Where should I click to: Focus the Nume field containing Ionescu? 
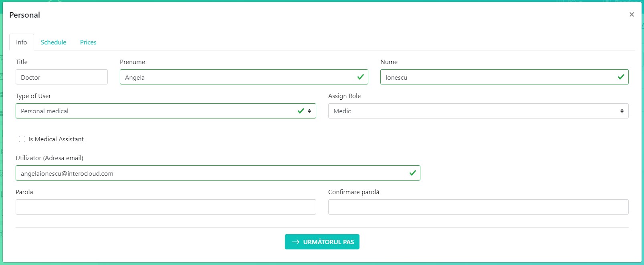[497, 77]
